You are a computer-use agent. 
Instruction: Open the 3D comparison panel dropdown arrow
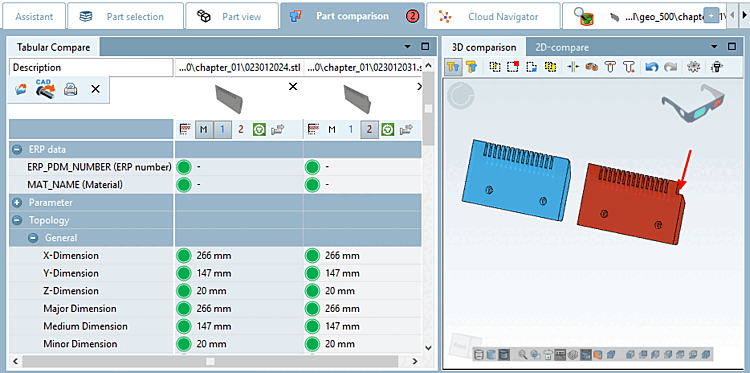point(715,47)
